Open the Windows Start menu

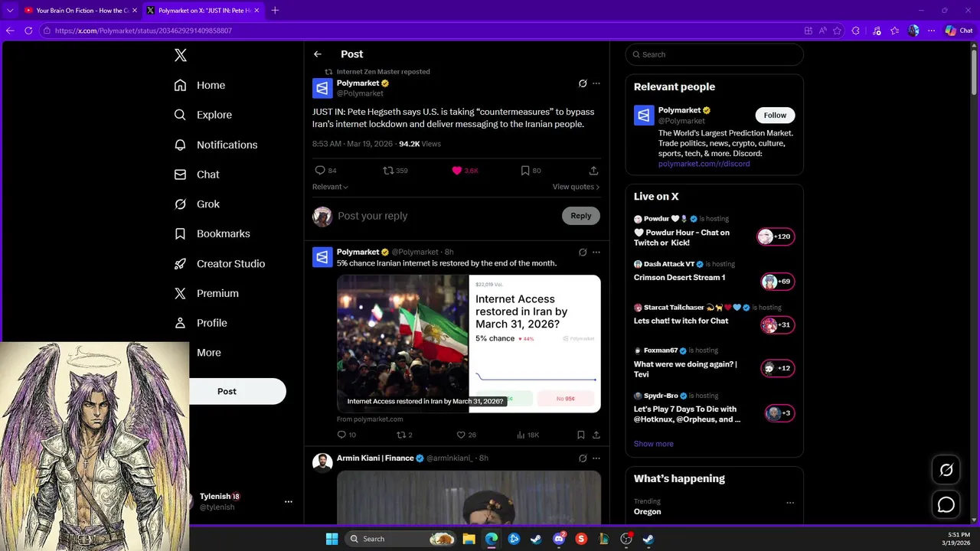pos(332,539)
